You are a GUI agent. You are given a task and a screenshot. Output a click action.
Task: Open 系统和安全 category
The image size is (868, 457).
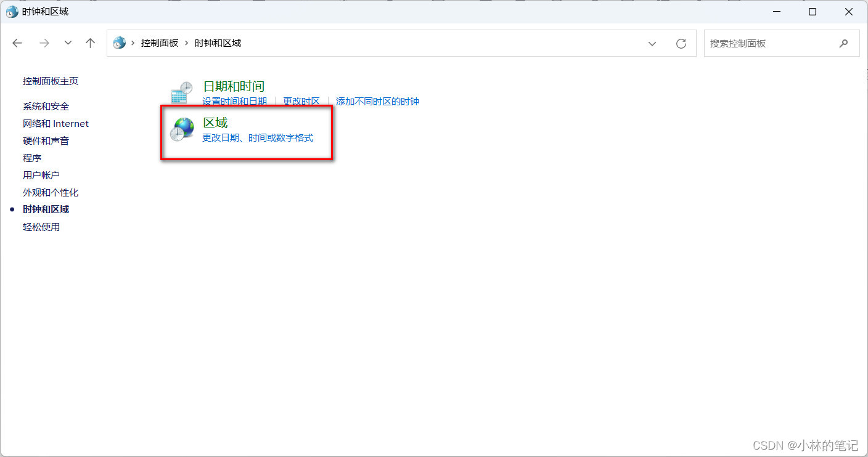point(46,106)
